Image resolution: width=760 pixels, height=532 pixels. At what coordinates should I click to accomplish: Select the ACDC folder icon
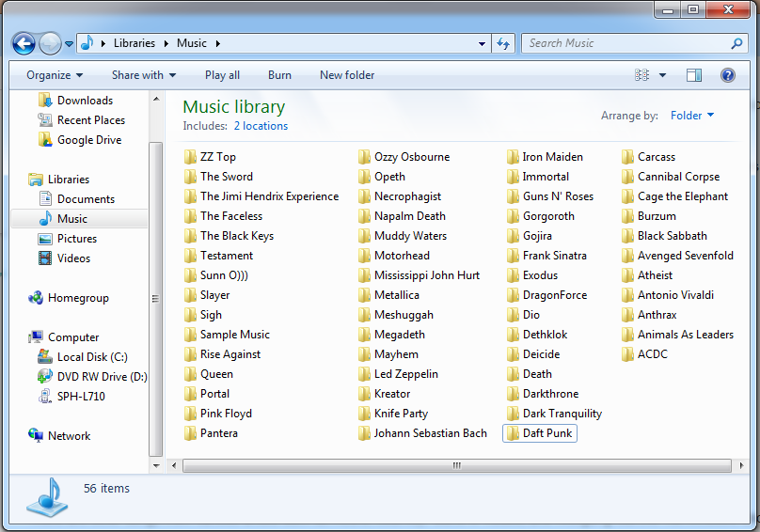[x=627, y=354]
